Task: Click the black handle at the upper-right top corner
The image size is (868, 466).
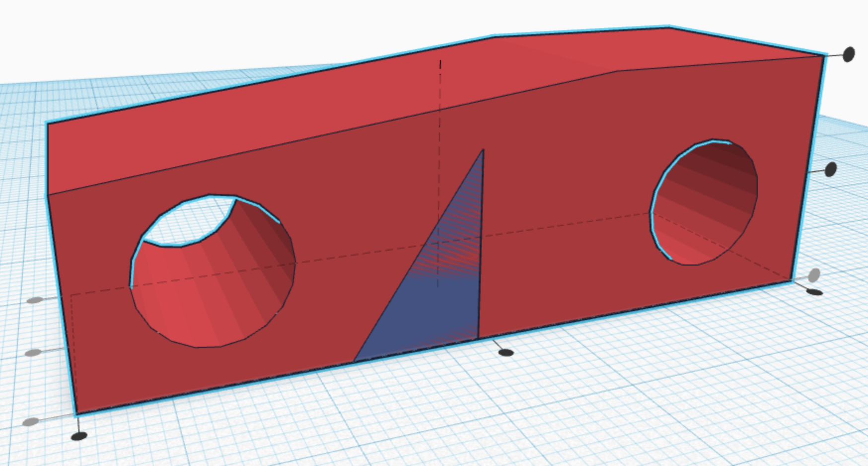Action: tap(849, 54)
